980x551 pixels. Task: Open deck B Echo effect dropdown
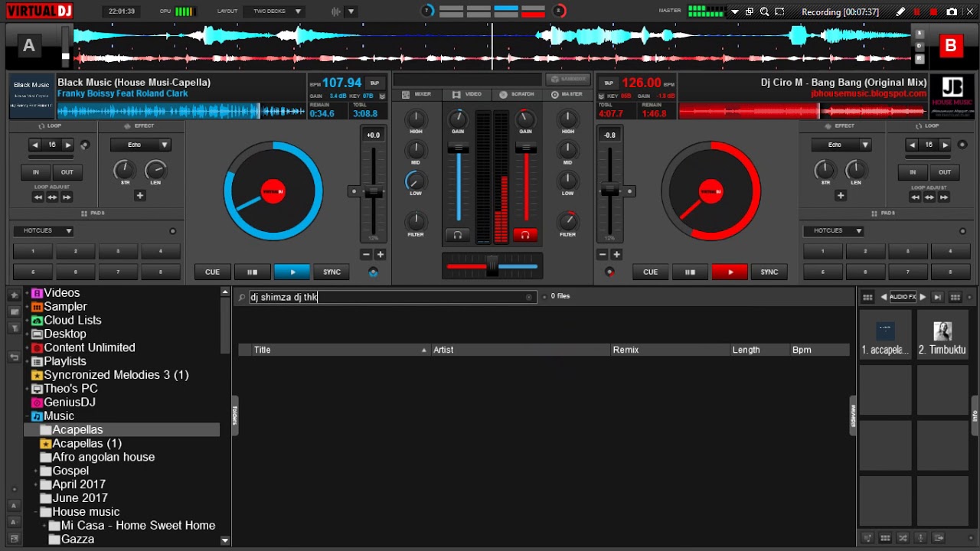tap(841, 145)
